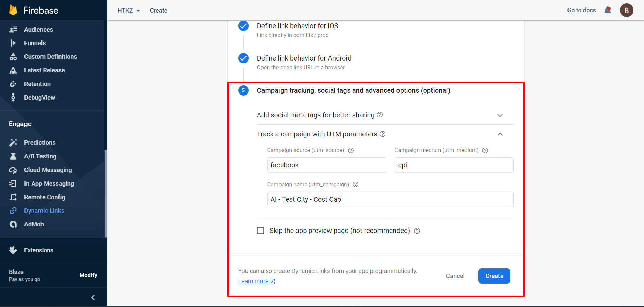The image size is (644, 307).
Task: Click help icon beside Campaign source
Action: [x=351, y=150]
